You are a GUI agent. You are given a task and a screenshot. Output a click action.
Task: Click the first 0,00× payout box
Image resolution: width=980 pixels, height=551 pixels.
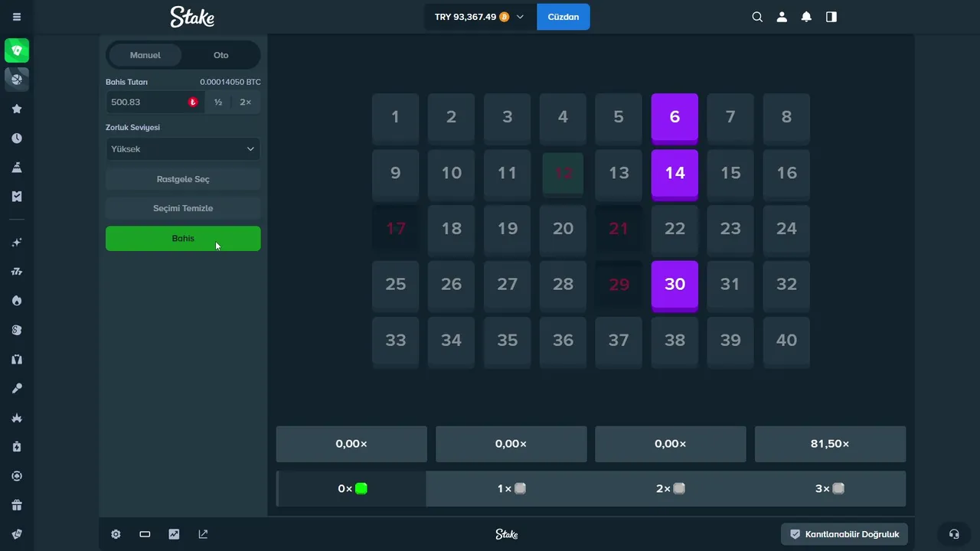tap(351, 444)
